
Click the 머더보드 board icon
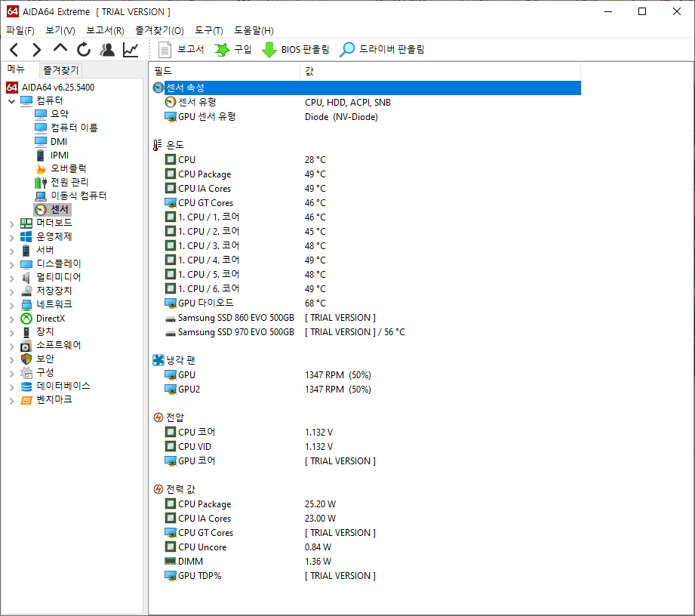(x=26, y=223)
